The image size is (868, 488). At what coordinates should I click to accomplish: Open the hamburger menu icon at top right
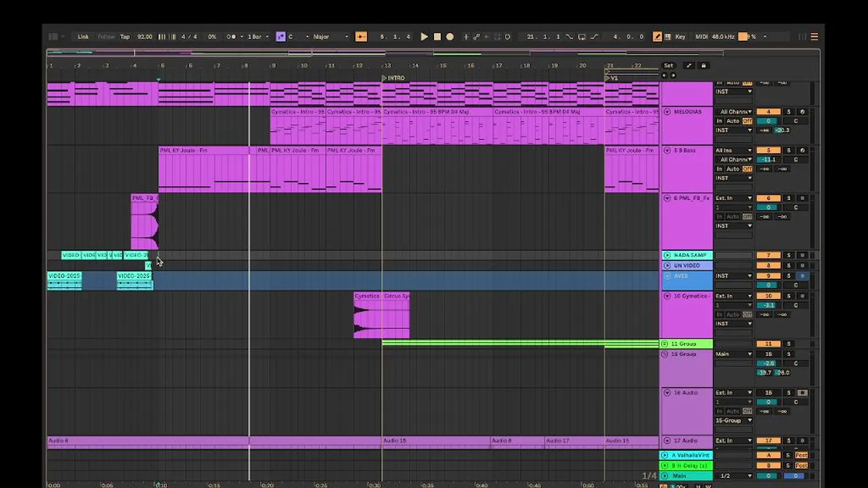tap(814, 37)
